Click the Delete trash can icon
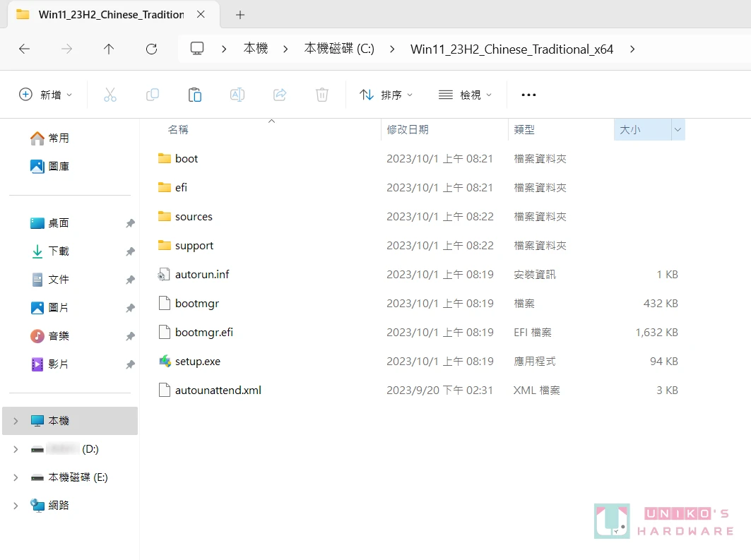The height and width of the screenshot is (560, 751). 322,95
